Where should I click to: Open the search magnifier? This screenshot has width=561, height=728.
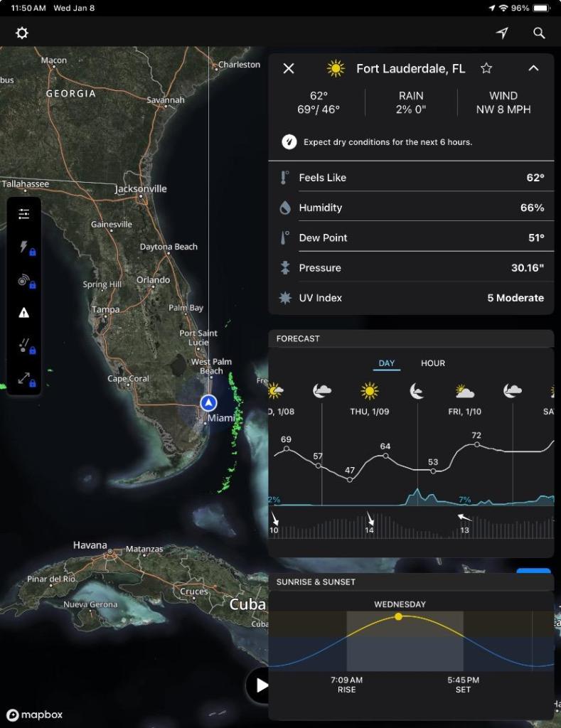[x=539, y=33]
